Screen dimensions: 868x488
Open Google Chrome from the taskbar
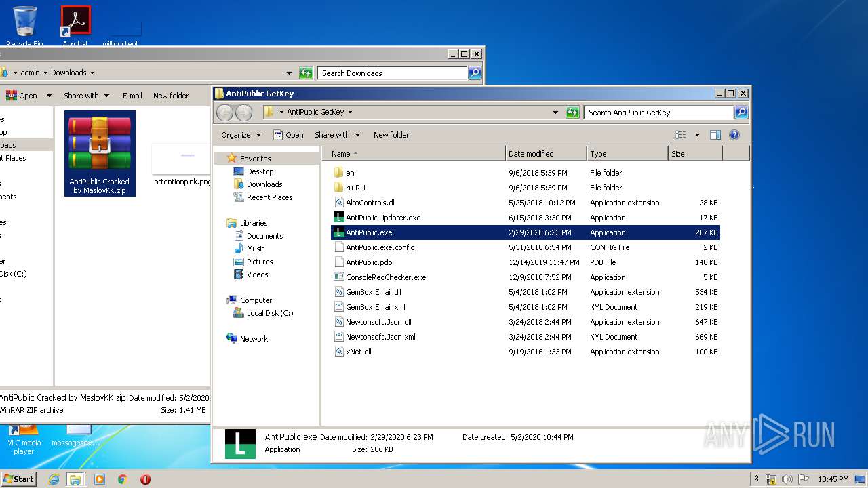click(123, 479)
